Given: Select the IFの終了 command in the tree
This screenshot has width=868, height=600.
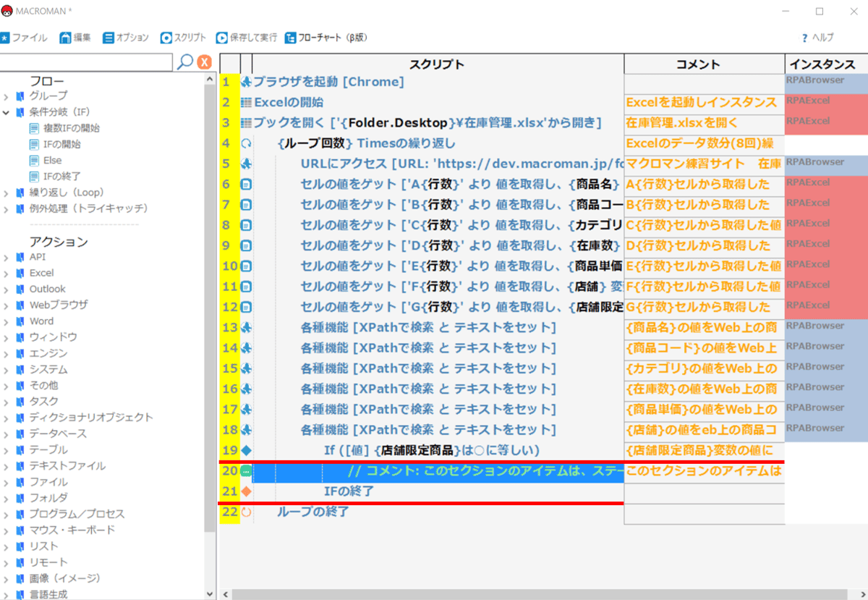Looking at the screenshot, I should (x=62, y=176).
